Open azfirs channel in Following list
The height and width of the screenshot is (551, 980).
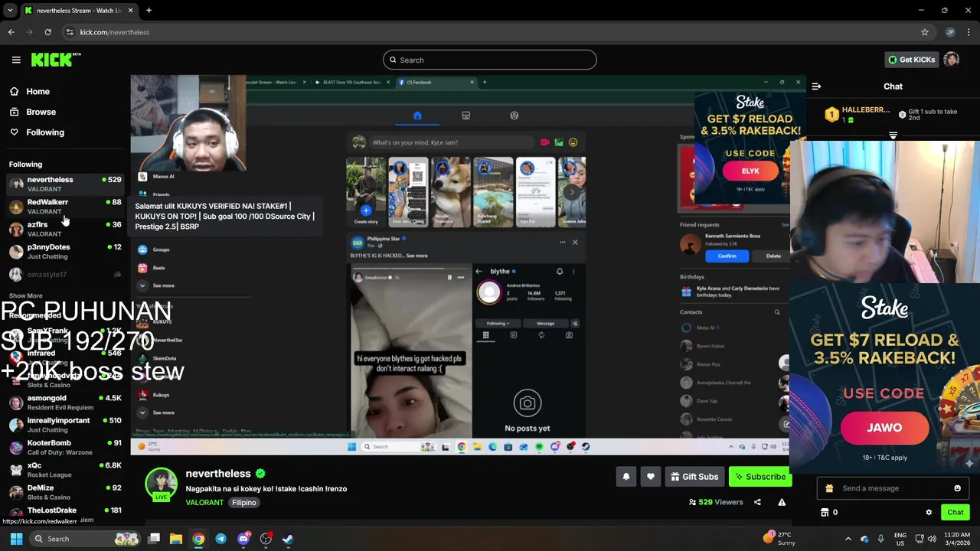65,229
